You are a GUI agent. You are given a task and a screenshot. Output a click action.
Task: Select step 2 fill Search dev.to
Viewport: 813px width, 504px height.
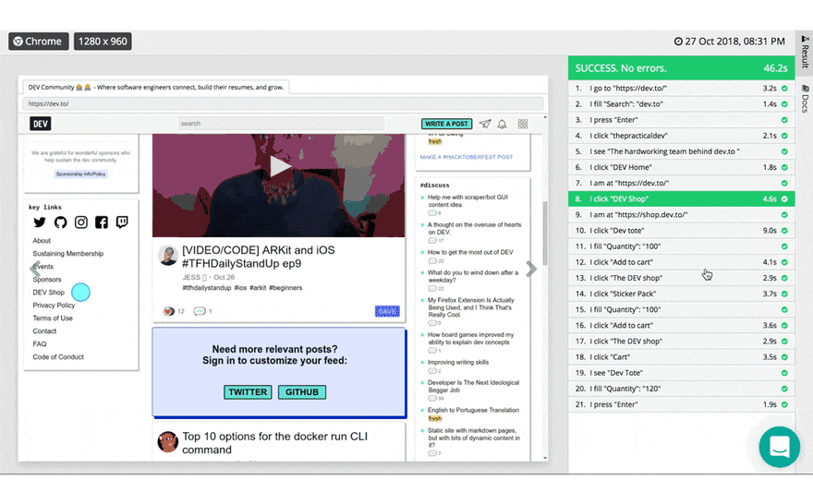click(x=681, y=104)
